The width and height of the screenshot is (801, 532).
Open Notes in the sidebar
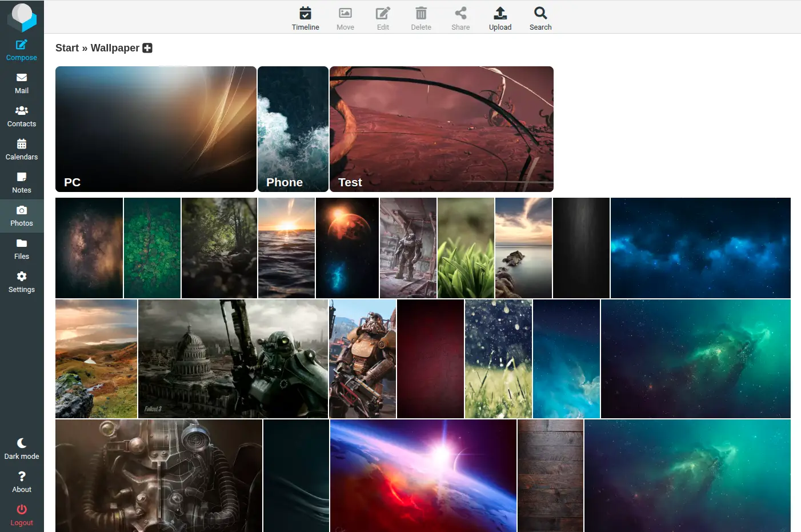pyautogui.click(x=22, y=183)
